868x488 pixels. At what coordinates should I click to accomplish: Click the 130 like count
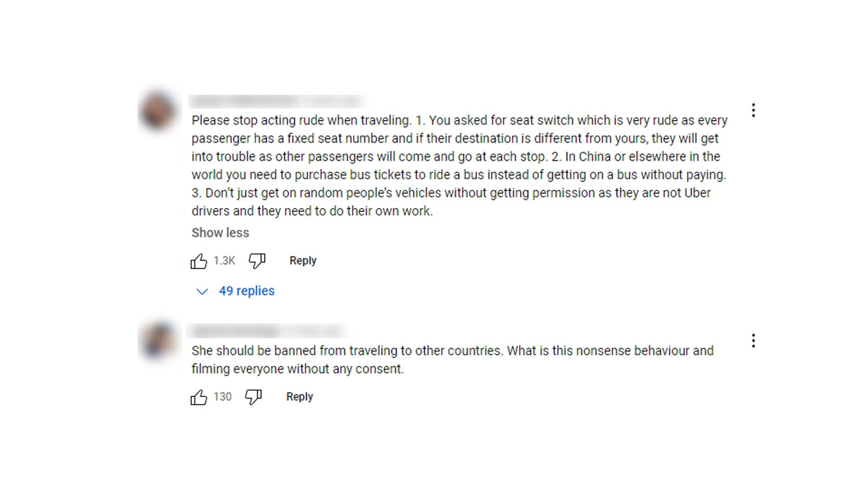223,397
